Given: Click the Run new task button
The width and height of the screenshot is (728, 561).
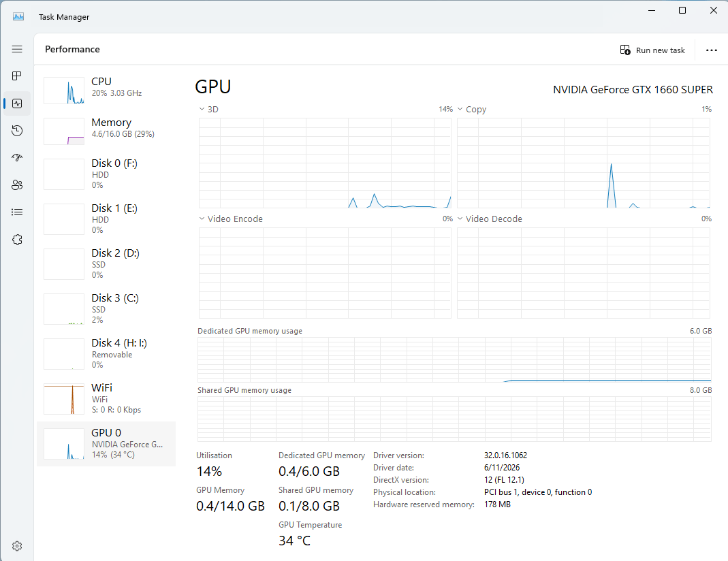Looking at the screenshot, I should [x=652, y=50].
